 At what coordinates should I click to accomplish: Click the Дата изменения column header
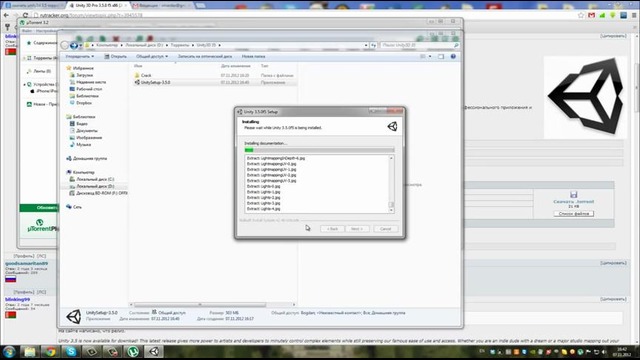pos(236,66)
